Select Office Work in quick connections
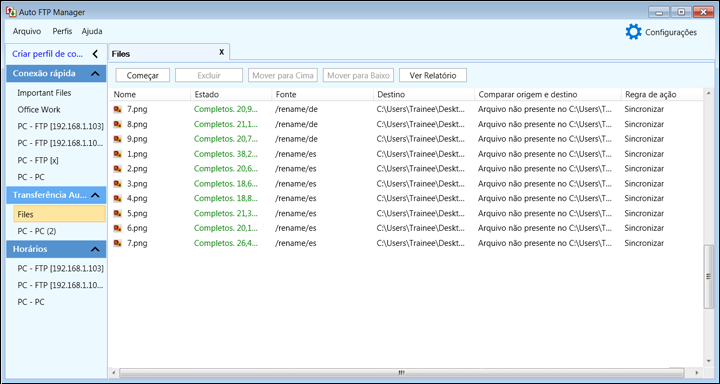Screen dimensions: 720x384 pos(39,110)
